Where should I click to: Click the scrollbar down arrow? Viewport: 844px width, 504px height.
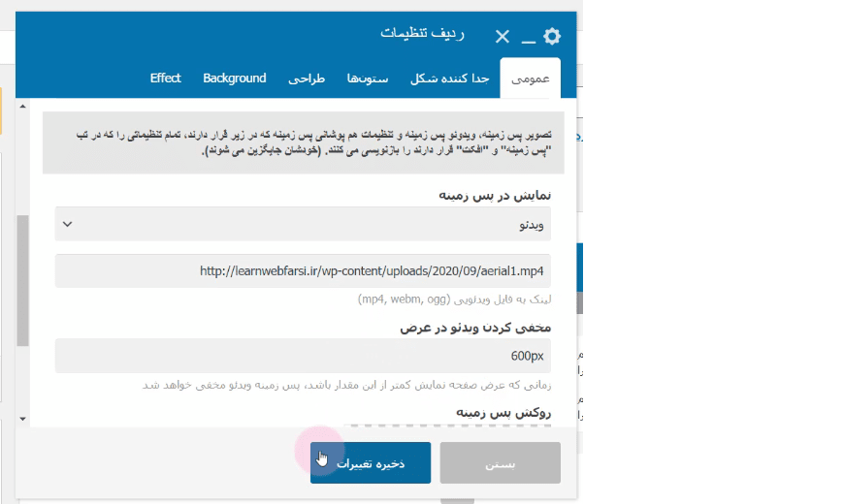click(x=22, y=419)
